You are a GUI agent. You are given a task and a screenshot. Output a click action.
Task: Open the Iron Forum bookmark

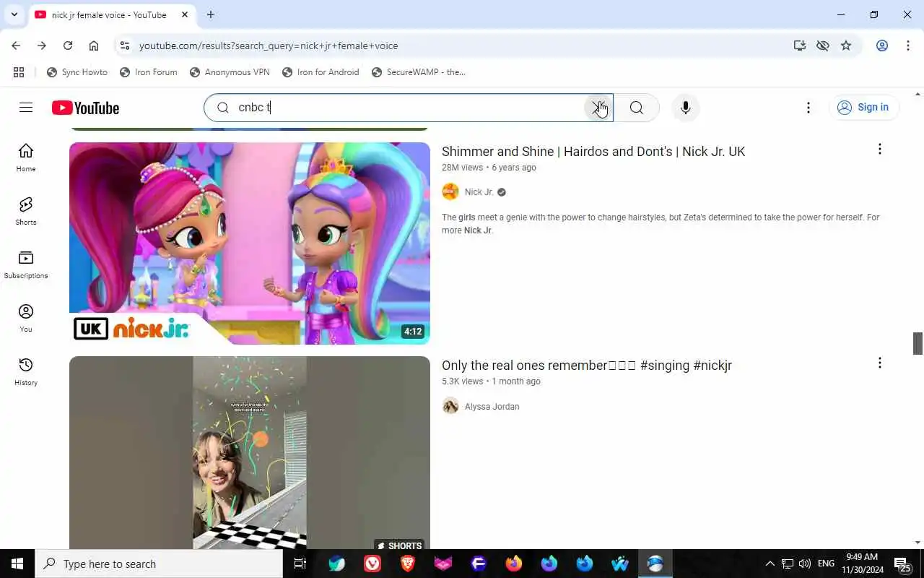pyautogui.click(x=148, y=72)
